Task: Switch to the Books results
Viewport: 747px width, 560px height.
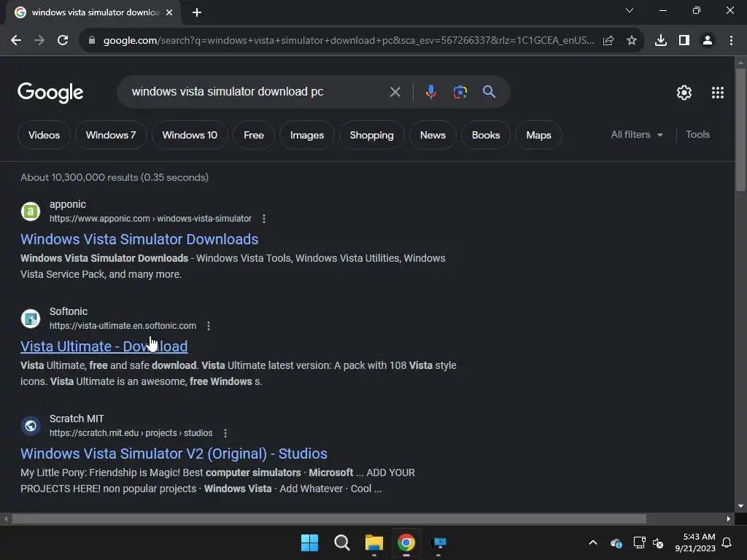Action: coord(485,135)
